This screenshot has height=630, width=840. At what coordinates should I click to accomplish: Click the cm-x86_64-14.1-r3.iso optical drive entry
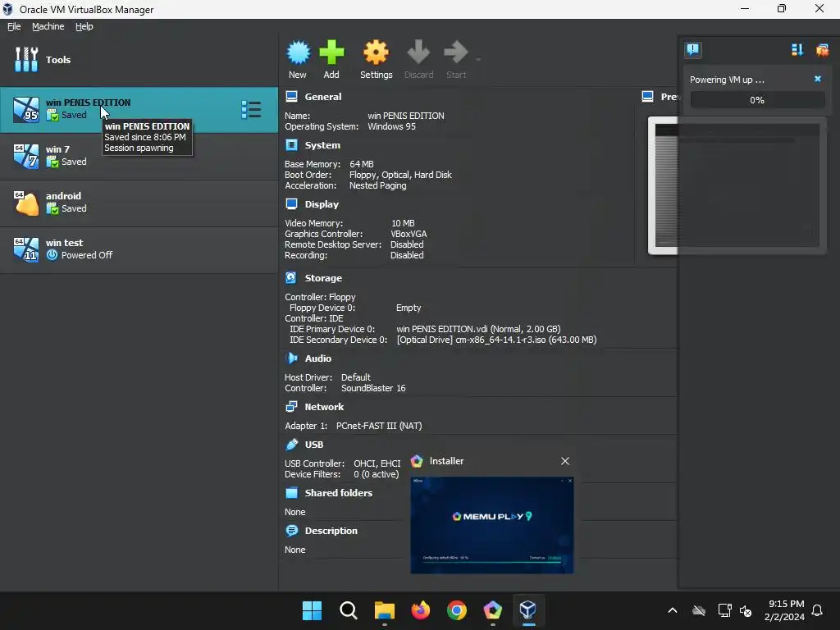pos(496,340)
